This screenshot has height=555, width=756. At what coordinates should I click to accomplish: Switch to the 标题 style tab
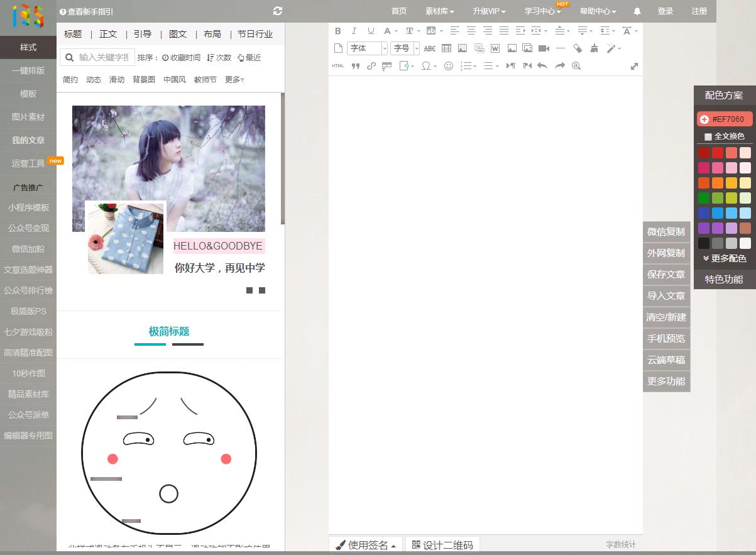point(74,34)
